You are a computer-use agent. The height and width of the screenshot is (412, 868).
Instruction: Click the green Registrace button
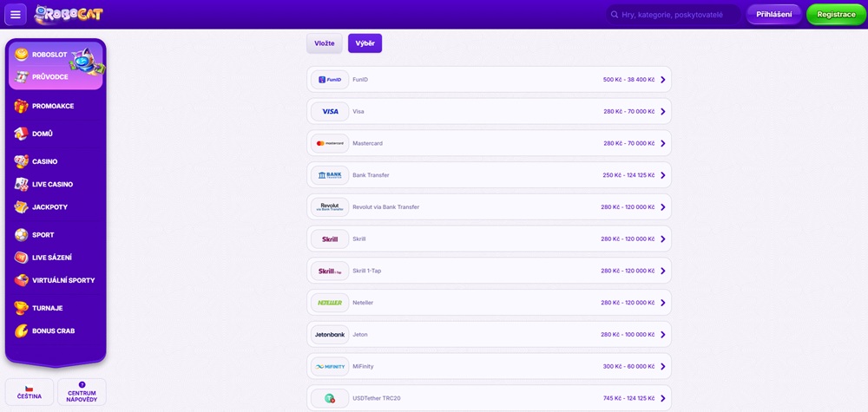836,15
